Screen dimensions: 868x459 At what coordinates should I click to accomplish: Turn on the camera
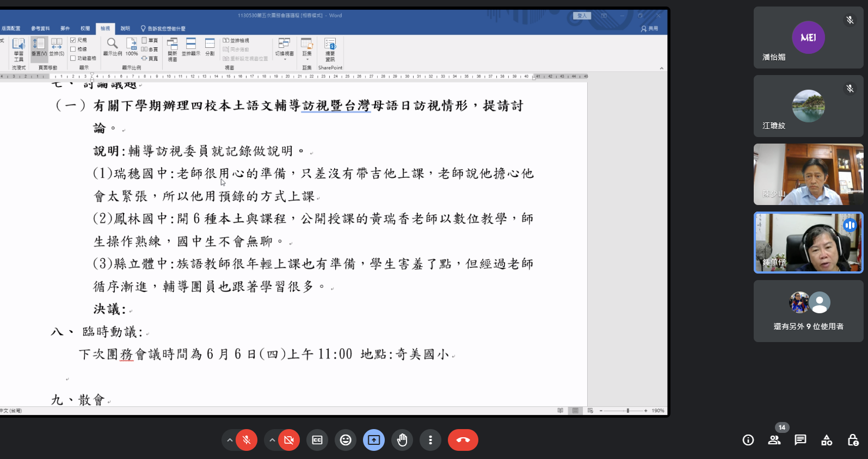(x=289, y=440)
